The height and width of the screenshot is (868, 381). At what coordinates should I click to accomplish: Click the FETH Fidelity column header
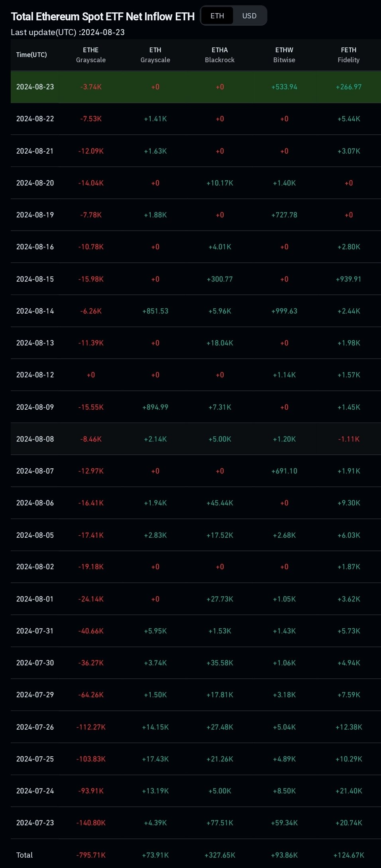[349, 55]
